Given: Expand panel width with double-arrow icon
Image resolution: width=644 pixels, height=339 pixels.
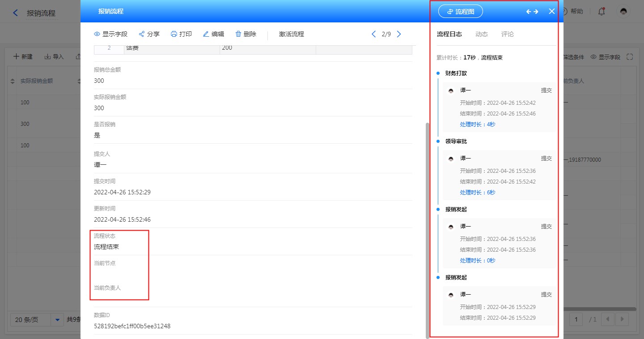Looking at the screenshot, I should pos(532,12).
